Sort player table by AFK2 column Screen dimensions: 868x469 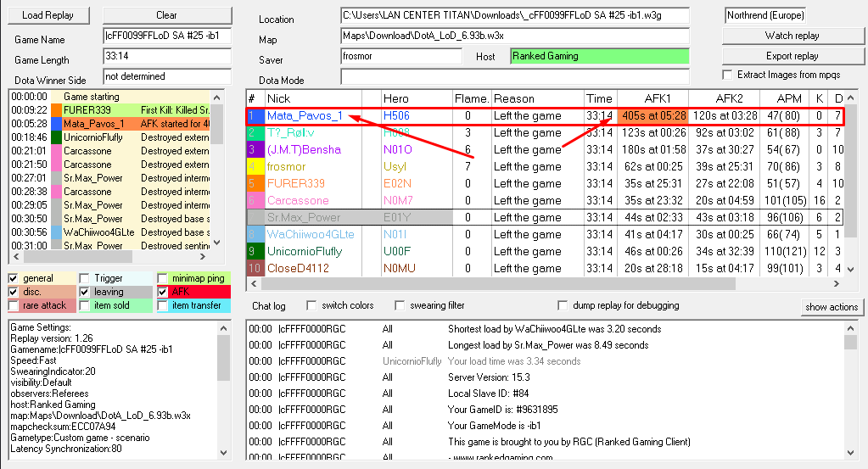(724, 98)
